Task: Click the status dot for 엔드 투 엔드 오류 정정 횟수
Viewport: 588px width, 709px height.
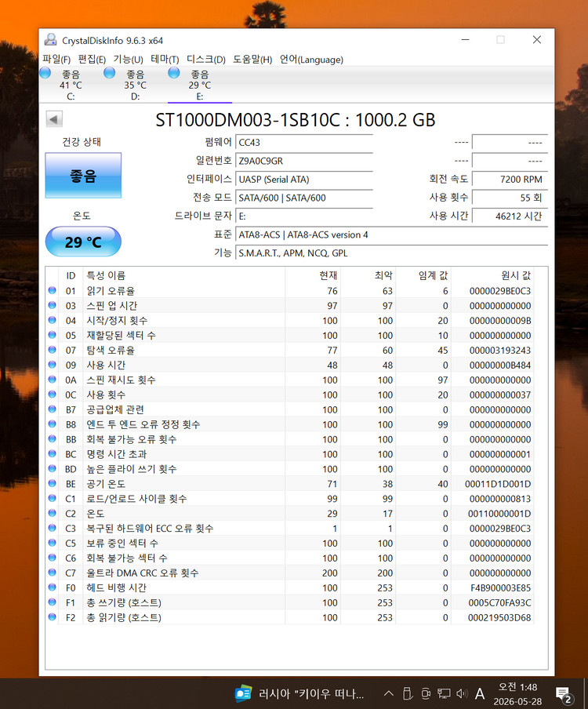Action: [x=52, y=424]
